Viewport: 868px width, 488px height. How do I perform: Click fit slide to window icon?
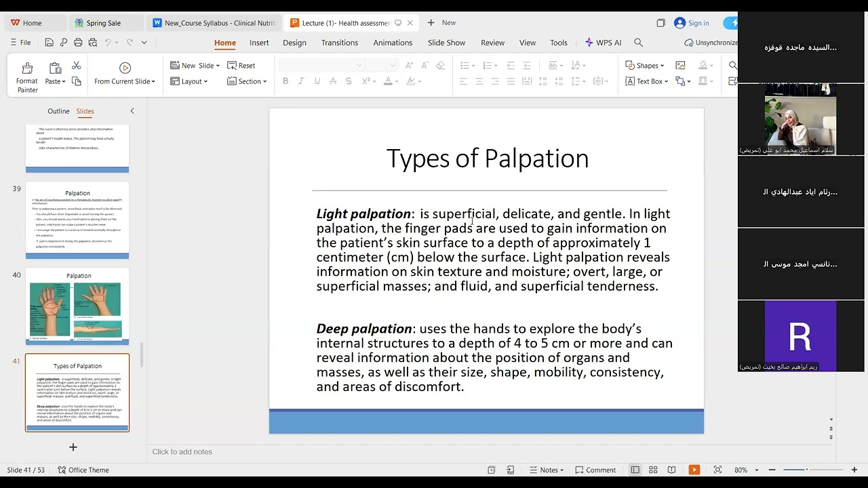(717, 470)
